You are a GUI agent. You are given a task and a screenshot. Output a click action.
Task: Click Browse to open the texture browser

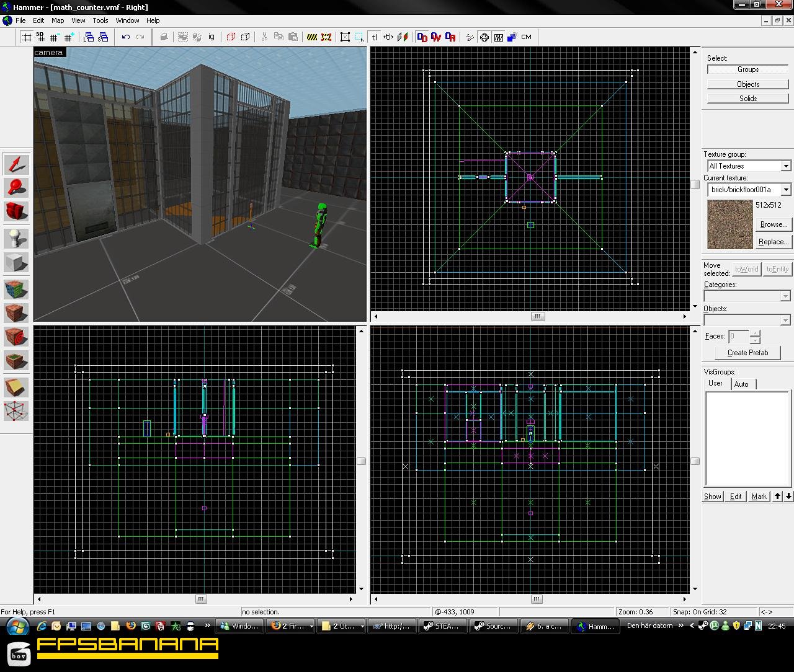tap(773, 224)
